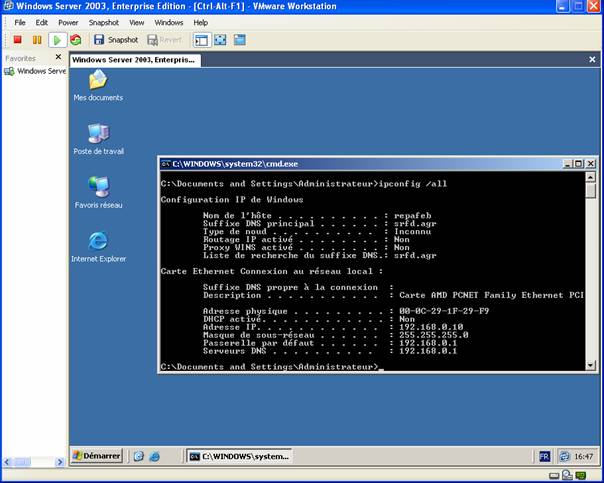This screenshot has height=483, width=604.
Task: Click the physical address 00-0C-29-1F-29-F9
Action: 444,311
